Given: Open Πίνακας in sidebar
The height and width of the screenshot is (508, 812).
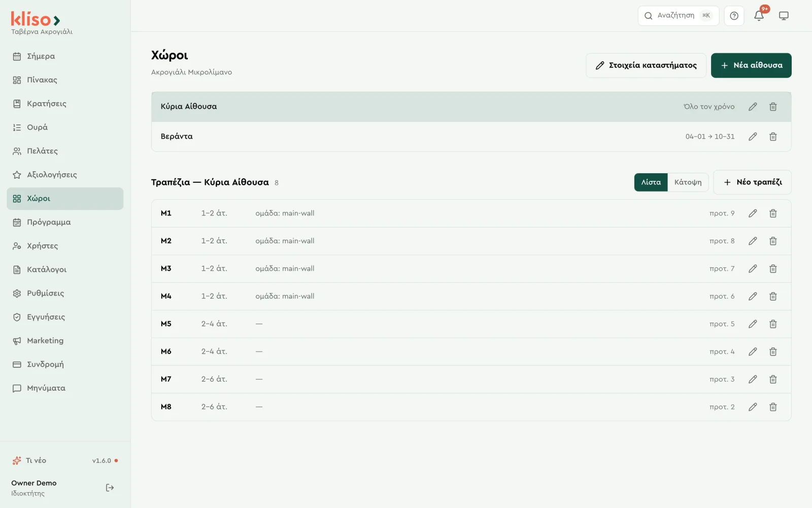Looking at the screenshot, I should pos(65,80).
